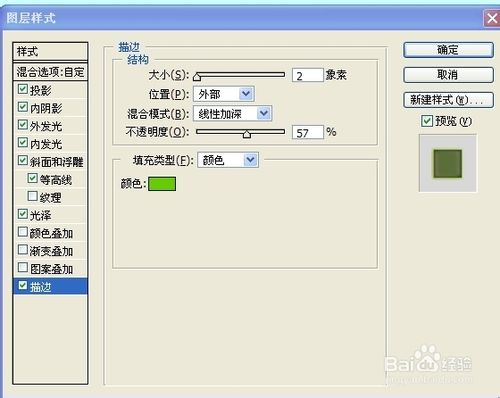Close the 图层样式 dialog window
The height and width of the screenshot is (398, 500).
[492, 18]
